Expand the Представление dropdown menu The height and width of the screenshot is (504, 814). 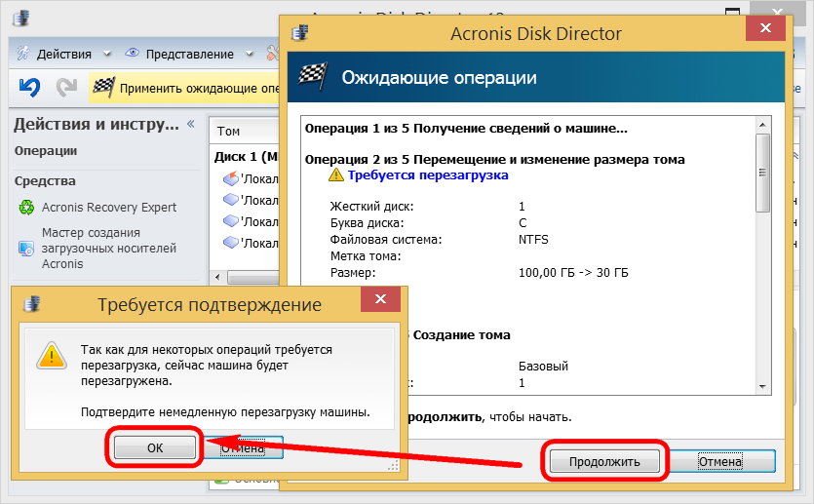250,54
